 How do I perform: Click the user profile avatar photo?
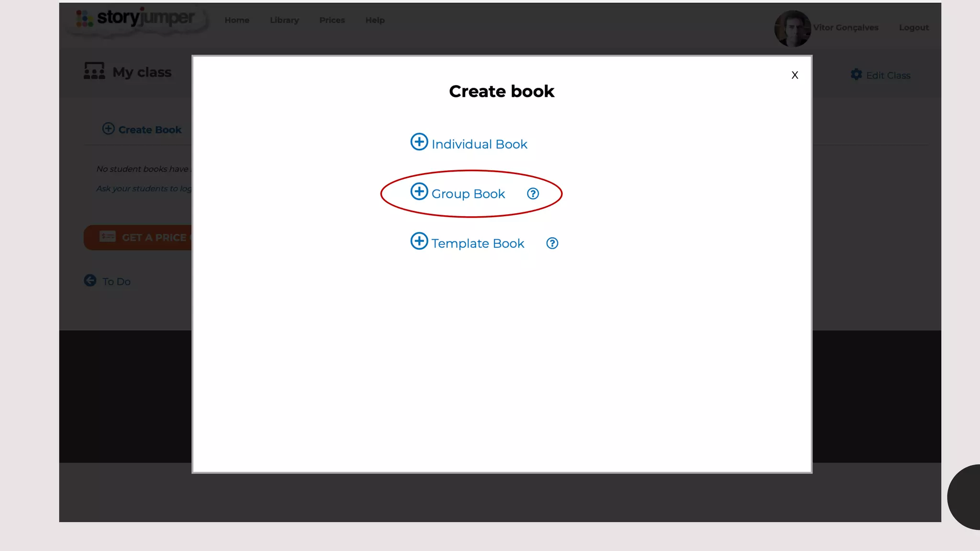click(792, 28)
